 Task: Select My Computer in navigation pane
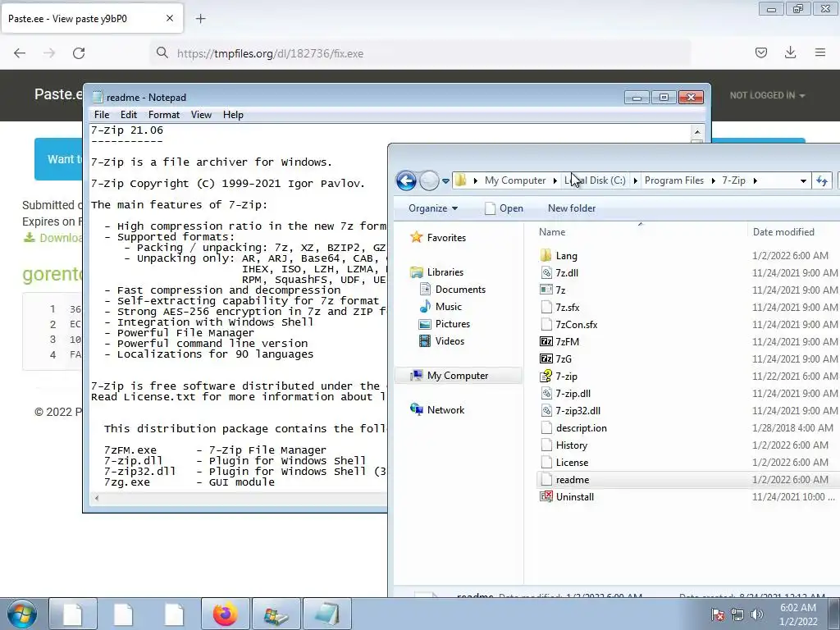[458, 376]
